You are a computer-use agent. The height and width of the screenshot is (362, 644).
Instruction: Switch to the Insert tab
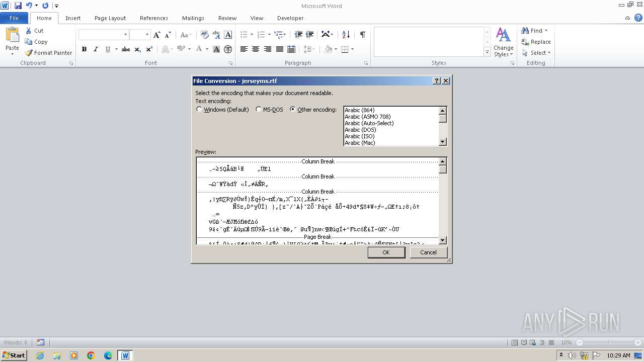[x=73, y=18]
